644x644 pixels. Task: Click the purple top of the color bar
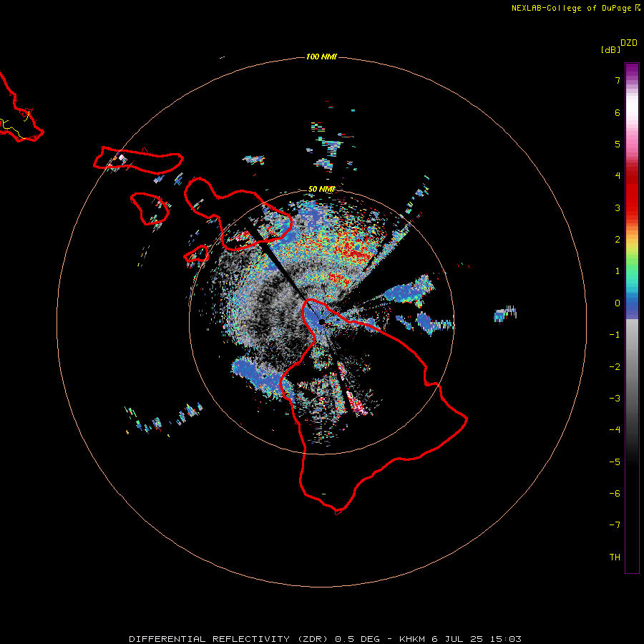[632, 70]
